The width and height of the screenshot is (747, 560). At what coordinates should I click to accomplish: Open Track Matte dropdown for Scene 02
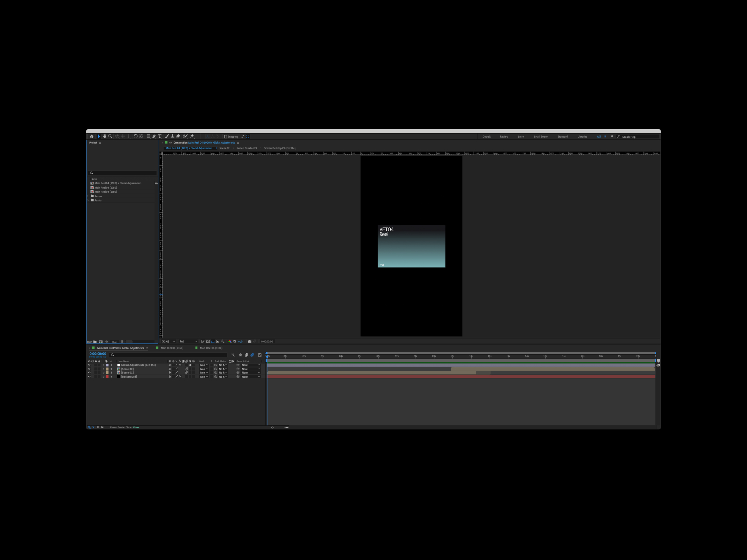coord(223,369)
